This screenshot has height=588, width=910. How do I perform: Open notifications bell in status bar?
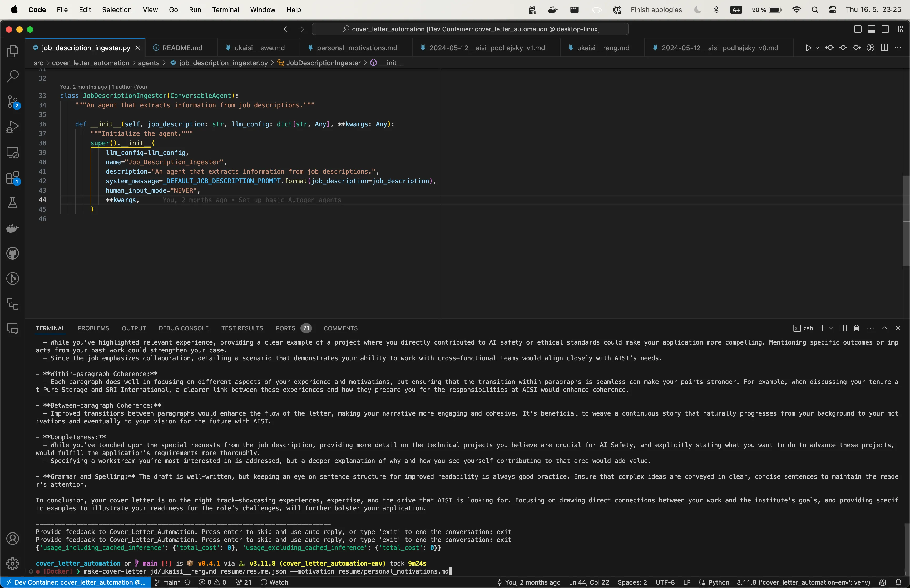(898, 582)
